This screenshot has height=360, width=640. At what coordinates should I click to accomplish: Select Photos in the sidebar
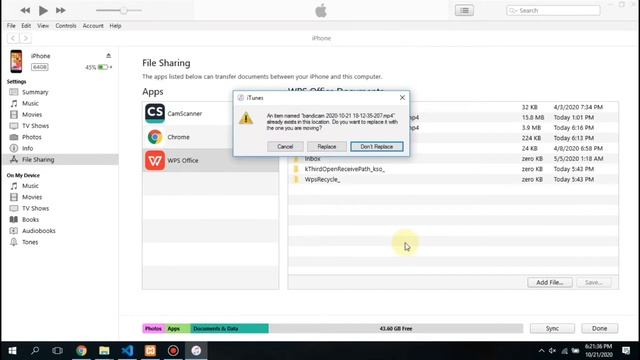pos(31,137)
